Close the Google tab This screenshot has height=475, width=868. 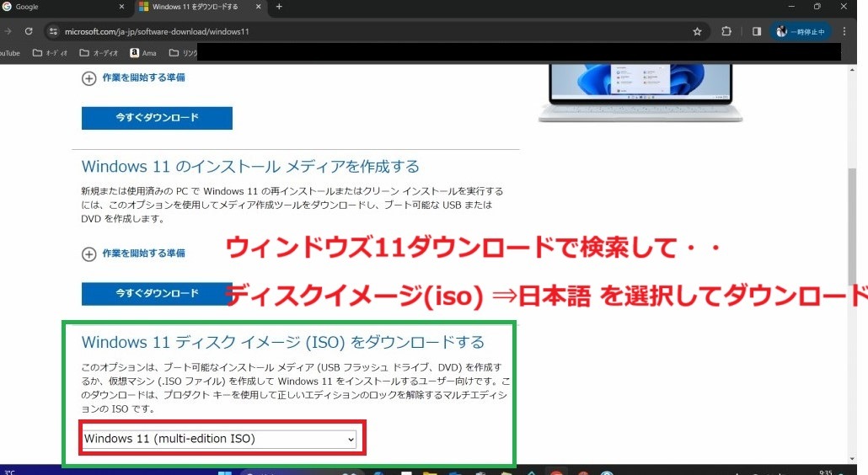[122, 7]
